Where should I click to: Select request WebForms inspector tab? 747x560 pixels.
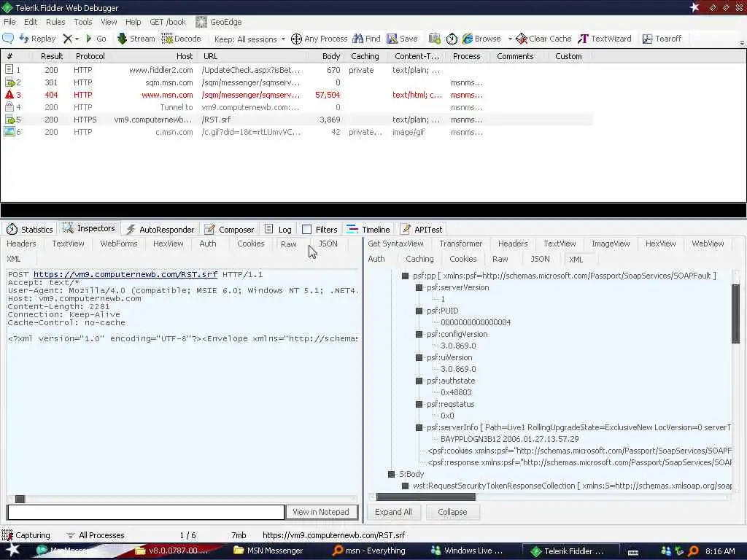pos(119,244)
